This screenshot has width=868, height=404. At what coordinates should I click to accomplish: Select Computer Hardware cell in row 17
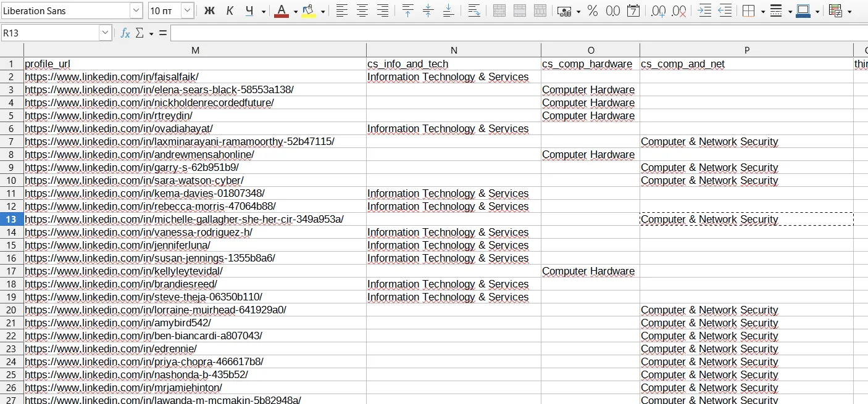[591, 271]
